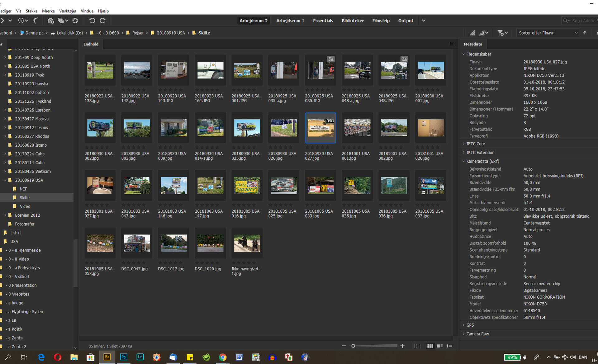Open Word from the taskbar
This screenshot has height=364, width=598.
click(x=239, y=357)
